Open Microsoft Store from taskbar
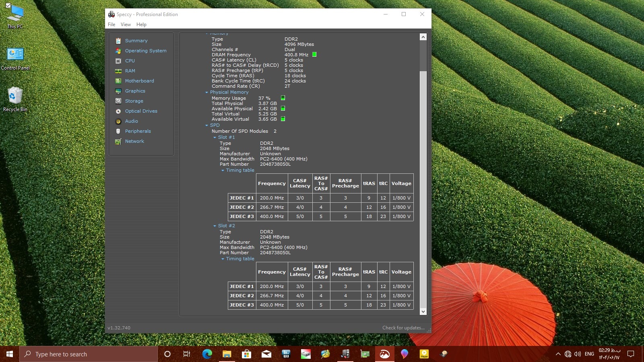 click(246, 354)
